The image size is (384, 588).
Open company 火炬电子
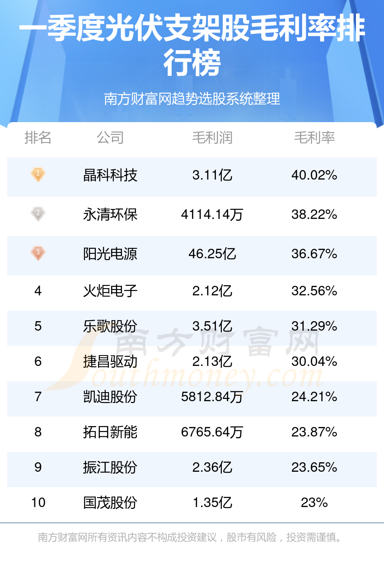110,291
